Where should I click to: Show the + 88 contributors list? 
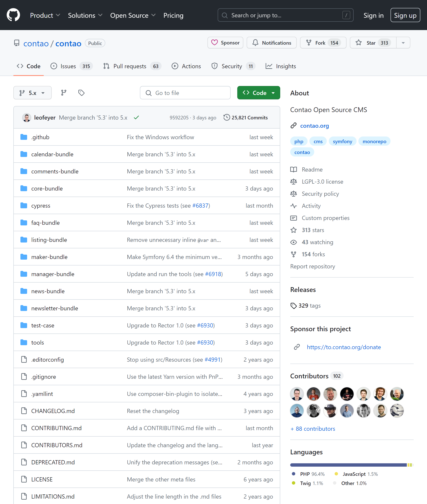click(x=313, y=429)
